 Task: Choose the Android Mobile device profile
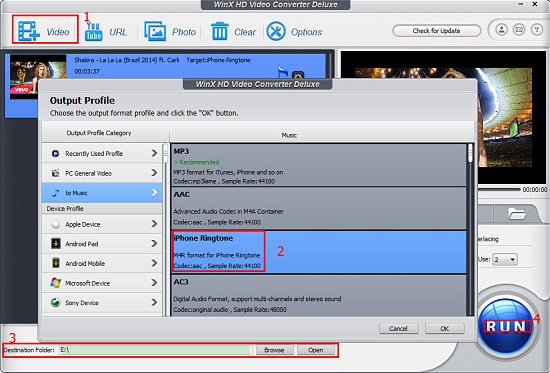102,263
